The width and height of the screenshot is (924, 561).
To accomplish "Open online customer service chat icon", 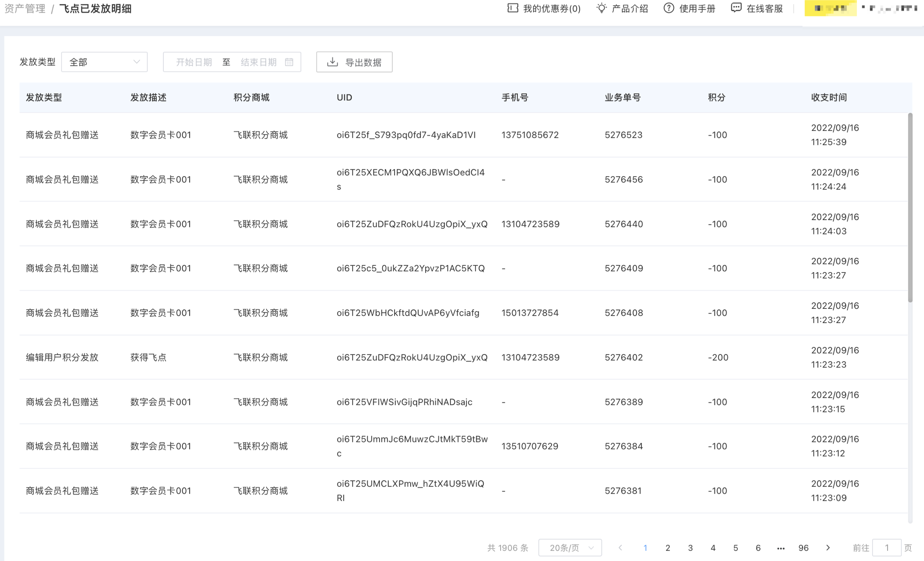I will [x=736, y=8].
